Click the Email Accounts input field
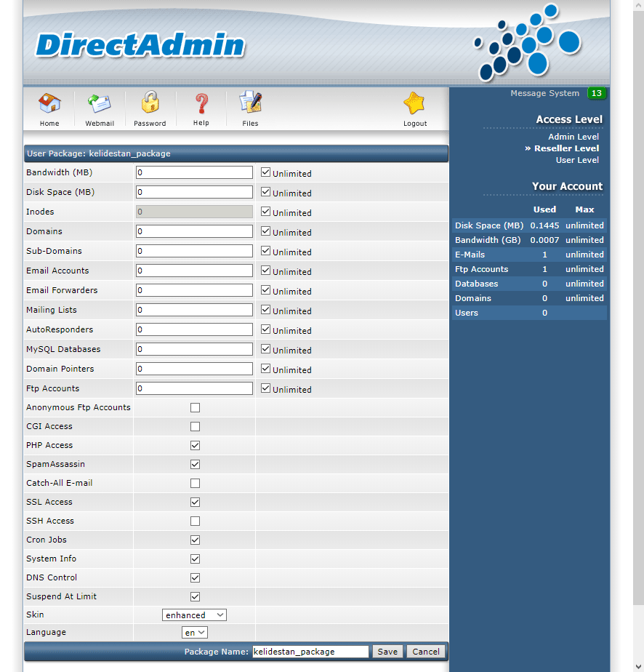The width and height of the screenshot is (644, 672). pyautogui.click(x=194, y=271)
